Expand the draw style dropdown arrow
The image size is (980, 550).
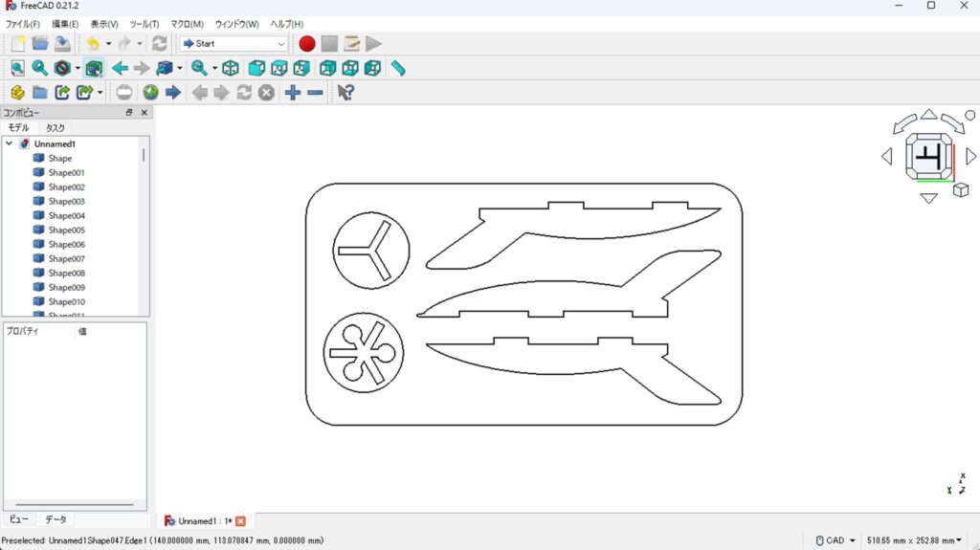(x=78, y=68)
